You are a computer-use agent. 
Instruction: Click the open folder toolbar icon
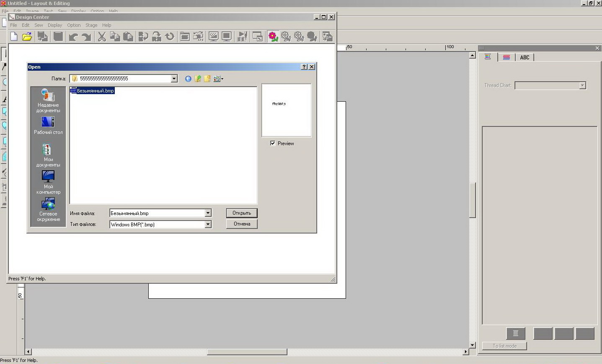coord(27,37)
